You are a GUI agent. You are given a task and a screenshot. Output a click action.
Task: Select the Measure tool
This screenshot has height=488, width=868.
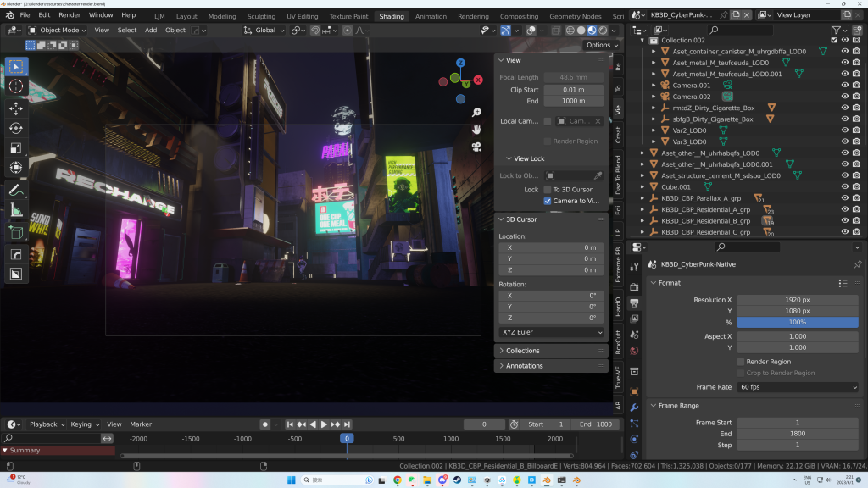point(16,210)
